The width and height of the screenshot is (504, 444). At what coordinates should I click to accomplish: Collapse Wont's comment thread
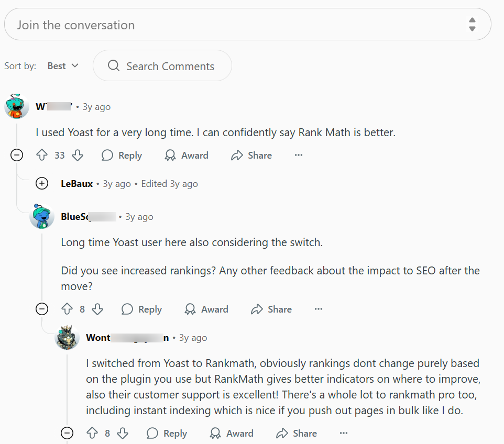pos(67,433)
